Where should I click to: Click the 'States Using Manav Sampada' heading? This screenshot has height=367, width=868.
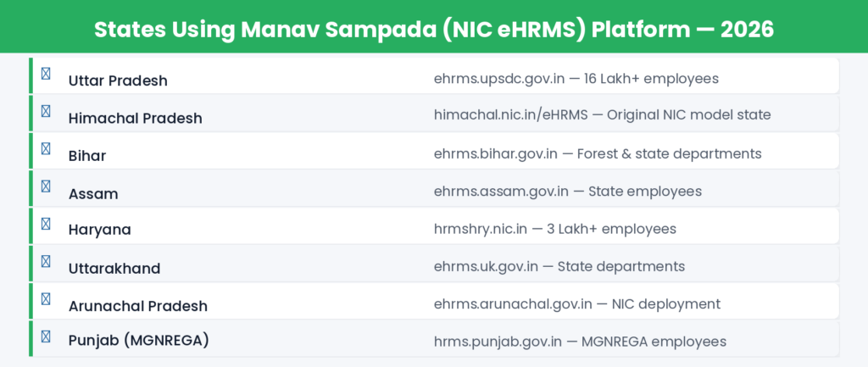[x=434, y=30]
